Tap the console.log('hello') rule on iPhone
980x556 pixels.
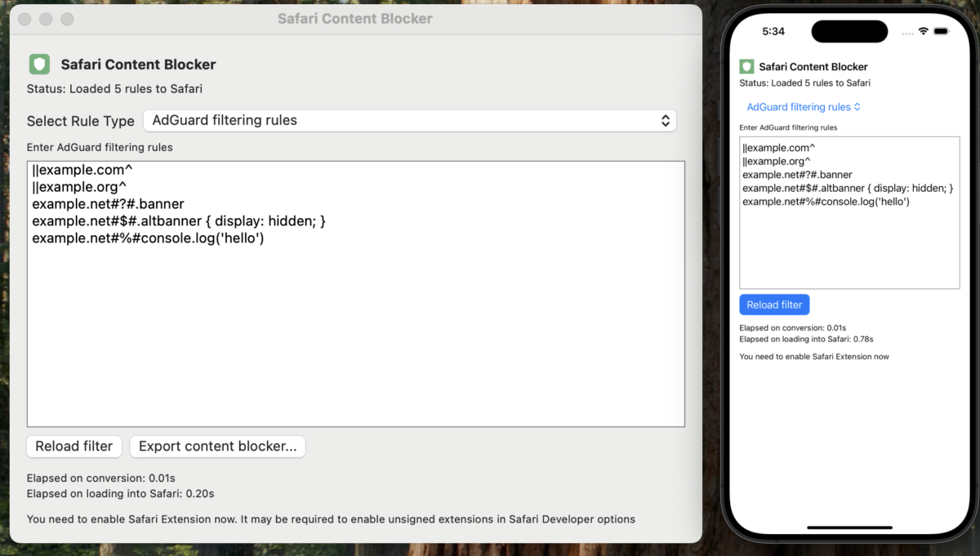[x=826, y=201]
